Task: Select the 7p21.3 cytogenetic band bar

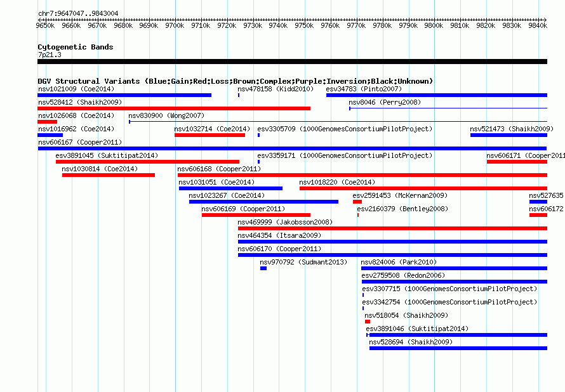Action: tap(292, 62)
